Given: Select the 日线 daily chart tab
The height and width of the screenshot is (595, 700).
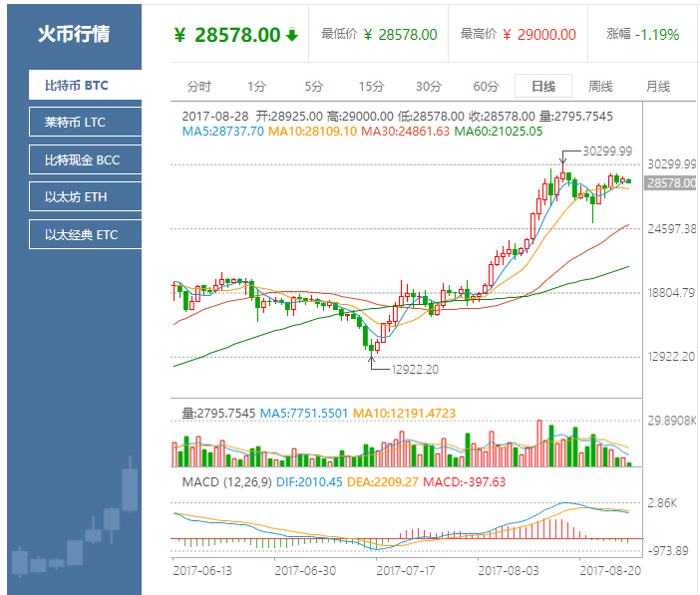Looking at the screenshot, I should [543, 86].
